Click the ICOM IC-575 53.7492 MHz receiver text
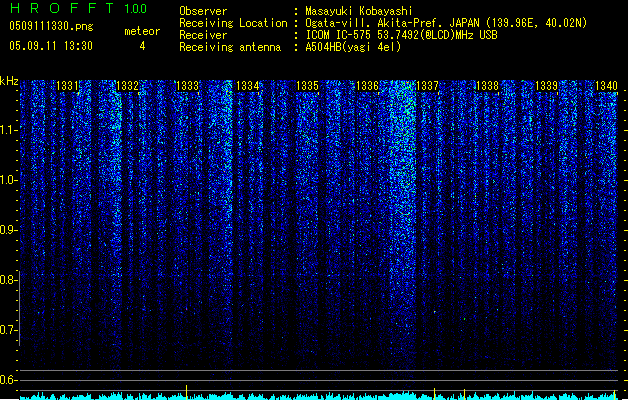This screenshot has width=629, height=400. 402,35
